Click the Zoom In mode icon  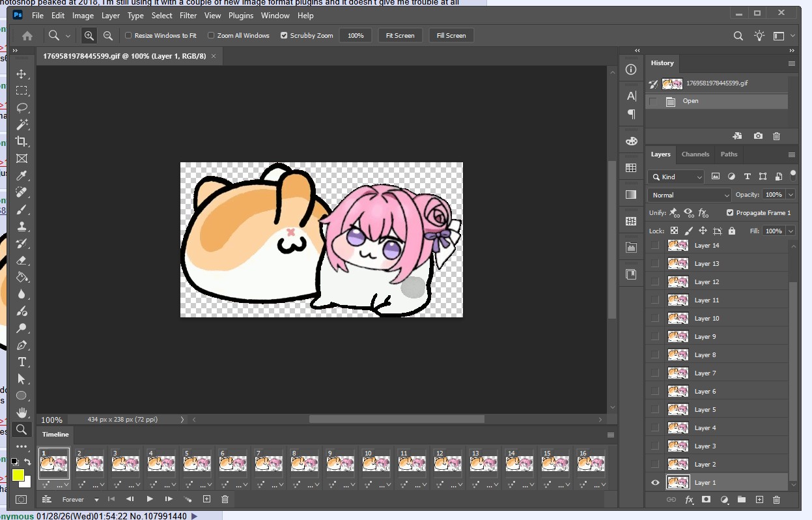tap(89, 36)
